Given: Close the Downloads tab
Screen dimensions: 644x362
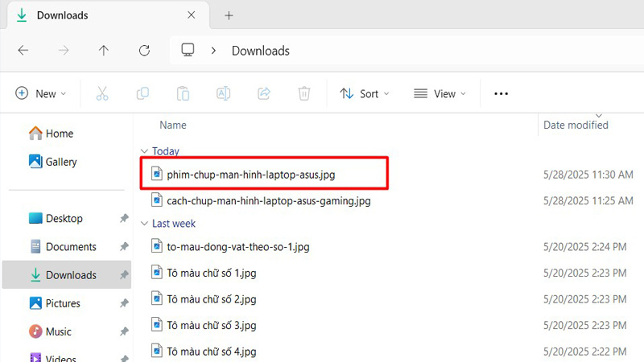Looking at the screenshot, I should point(191,15).
